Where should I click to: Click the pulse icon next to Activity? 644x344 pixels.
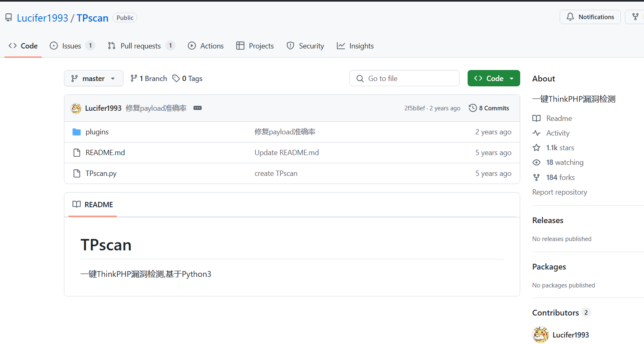[536, 133]
